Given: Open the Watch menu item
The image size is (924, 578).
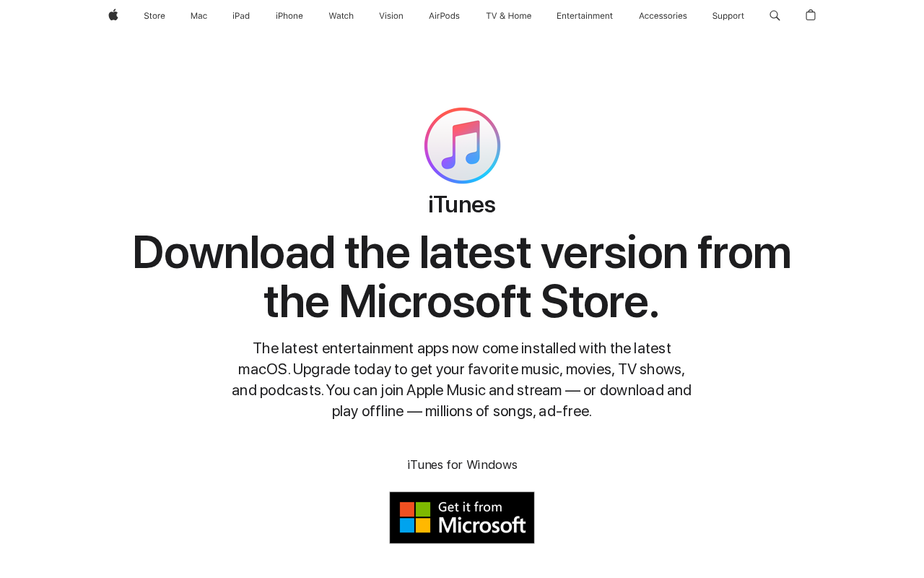Looking at the screenshot, I should click(341, 16).
